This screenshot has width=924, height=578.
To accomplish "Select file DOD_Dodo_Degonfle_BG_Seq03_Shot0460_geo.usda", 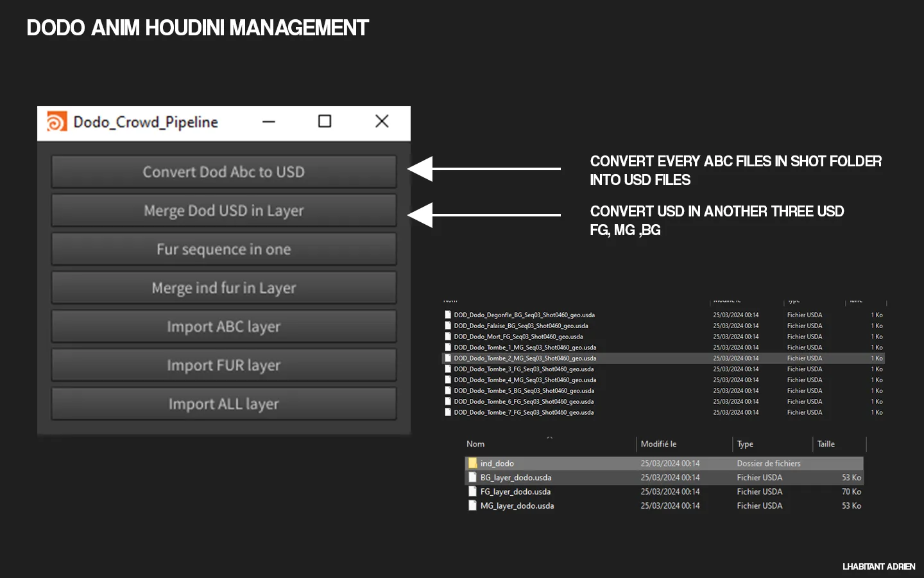I will 524,315.
